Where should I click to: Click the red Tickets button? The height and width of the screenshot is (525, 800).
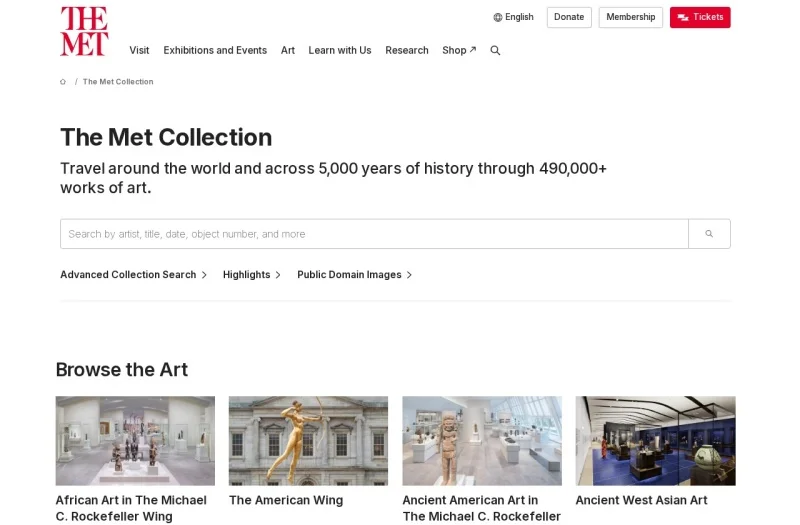tap(700, 17)
